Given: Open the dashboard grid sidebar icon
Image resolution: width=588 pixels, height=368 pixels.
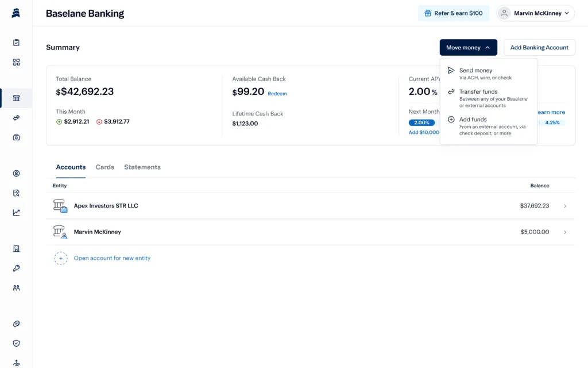Looking at the screenshot, I should click(x=16, y=62).
